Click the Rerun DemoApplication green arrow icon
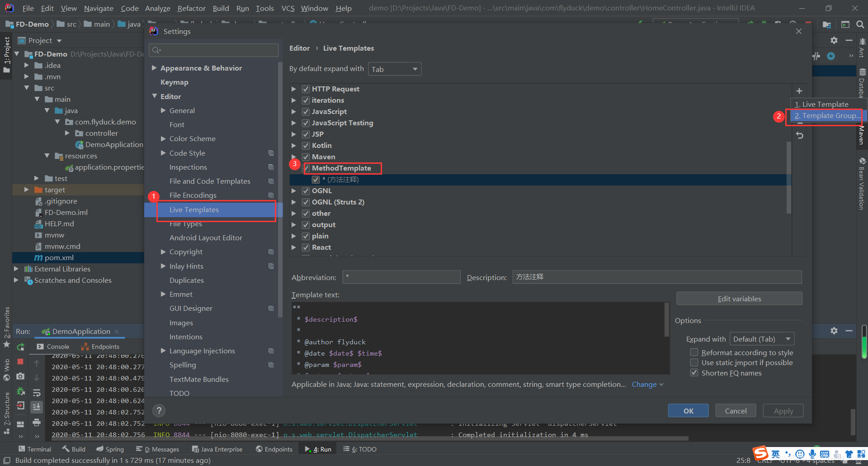This screenshot has width=868, height=466. pos(20,347)
